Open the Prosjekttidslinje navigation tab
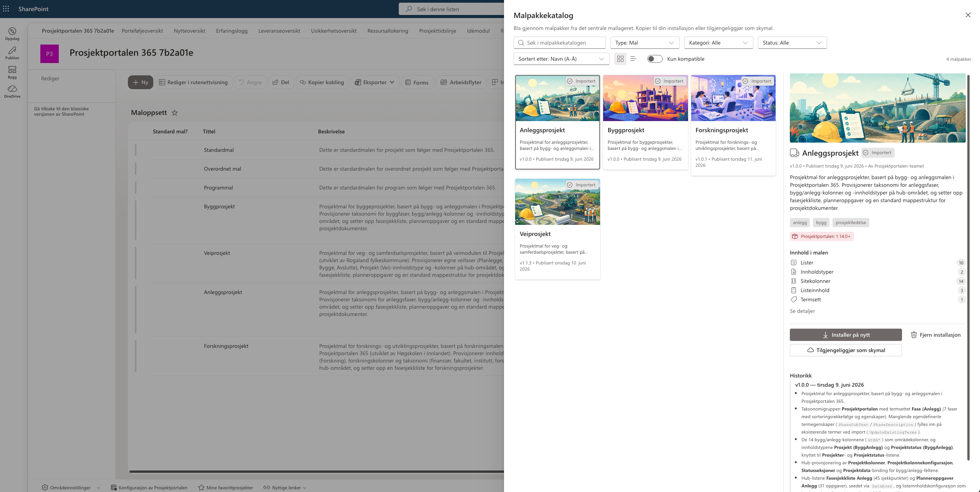This screenshot has height=492, width=980. pyautogui.click(x=438, y=31)
